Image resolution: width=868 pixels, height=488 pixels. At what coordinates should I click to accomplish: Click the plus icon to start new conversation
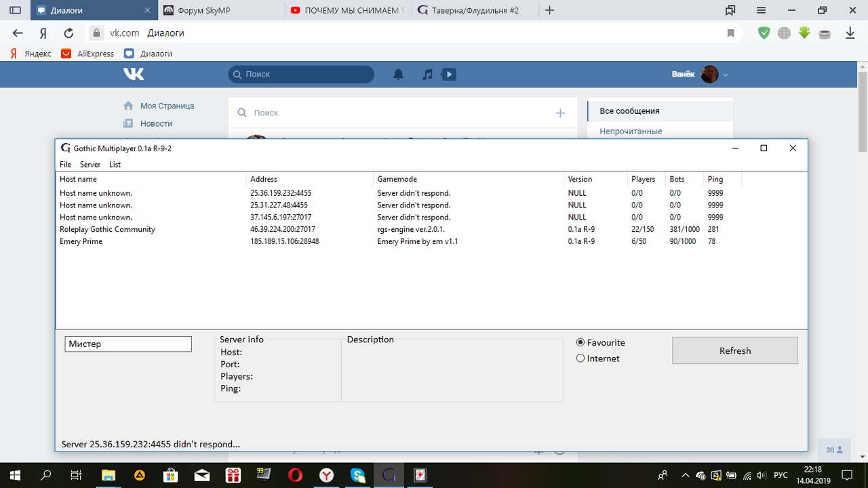(x=560, y=113)
